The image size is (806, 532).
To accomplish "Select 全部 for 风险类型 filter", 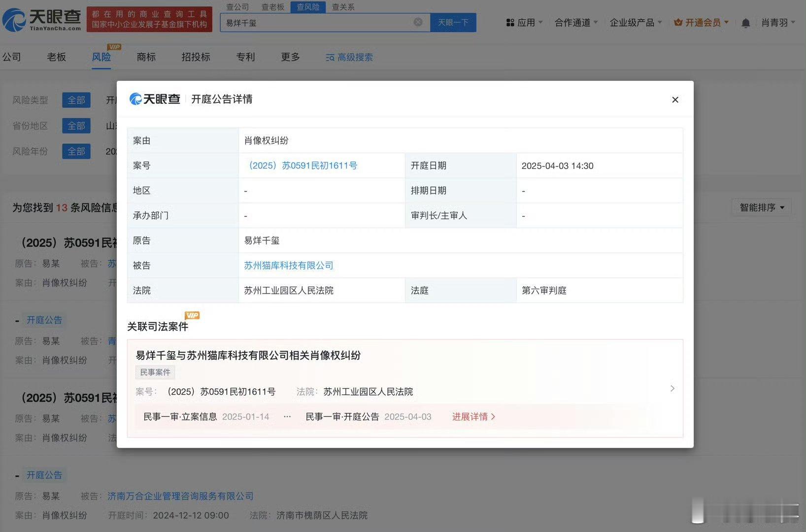I will 76,100.
